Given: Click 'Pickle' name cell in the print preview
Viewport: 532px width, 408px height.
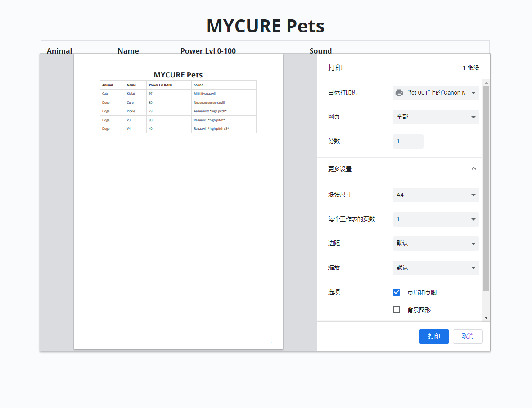Looking at the screenshot, I should coord(131,111).
